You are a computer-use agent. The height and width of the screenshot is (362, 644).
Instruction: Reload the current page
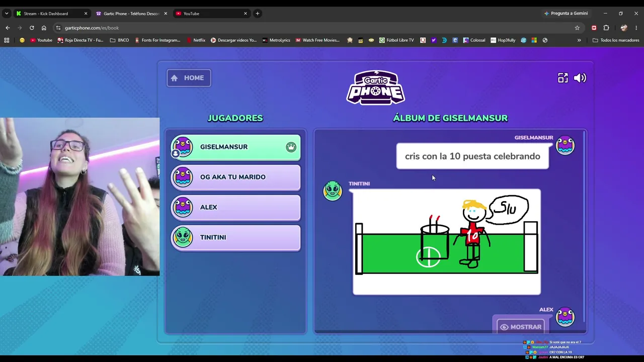click(x=32, y=28)
